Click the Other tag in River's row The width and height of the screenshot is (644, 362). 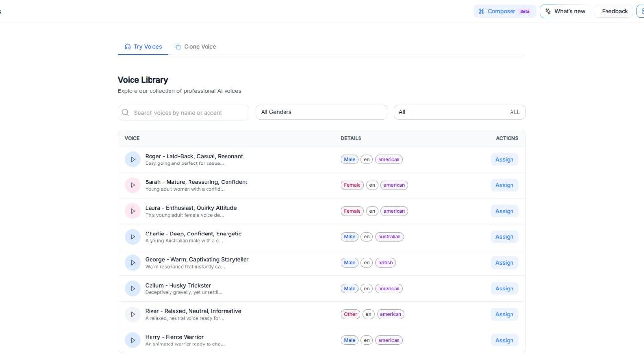coord(351,314)
